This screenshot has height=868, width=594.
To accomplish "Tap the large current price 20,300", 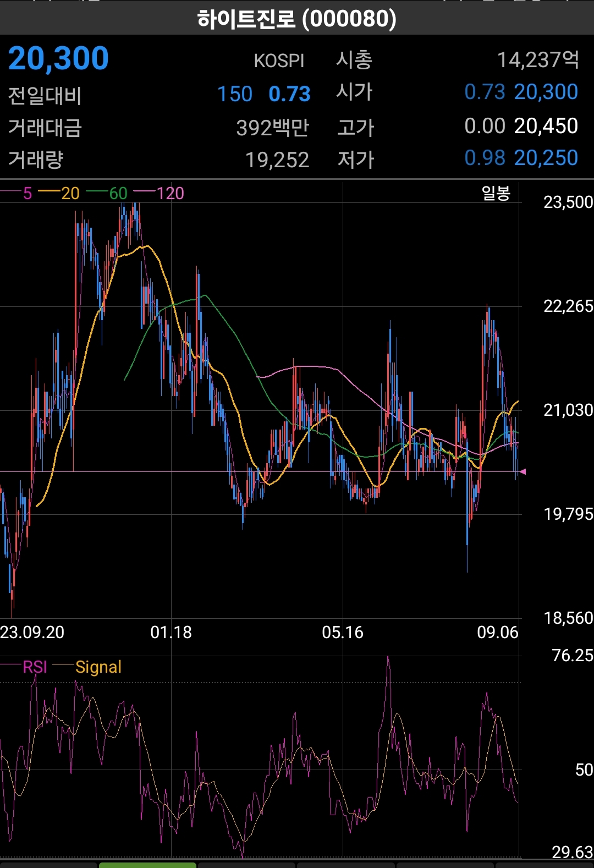I will [x=58, y=58].
